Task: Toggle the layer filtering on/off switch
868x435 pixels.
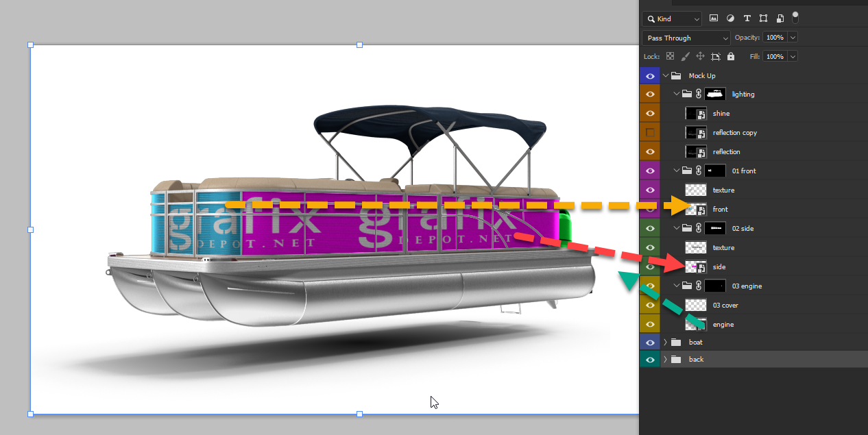Action: (x=795, y=17)
